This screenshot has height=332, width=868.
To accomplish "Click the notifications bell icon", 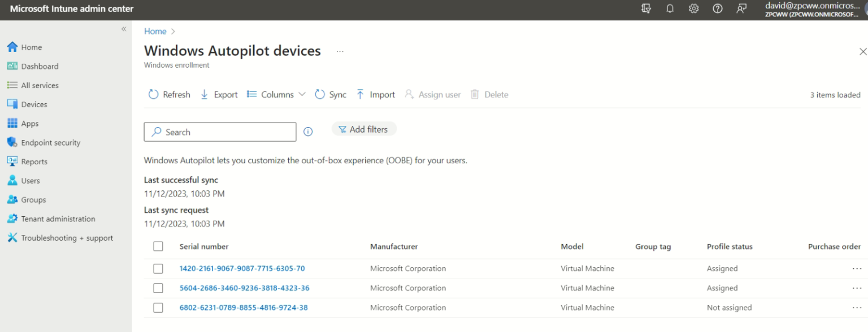I will [x=670, y=9].
